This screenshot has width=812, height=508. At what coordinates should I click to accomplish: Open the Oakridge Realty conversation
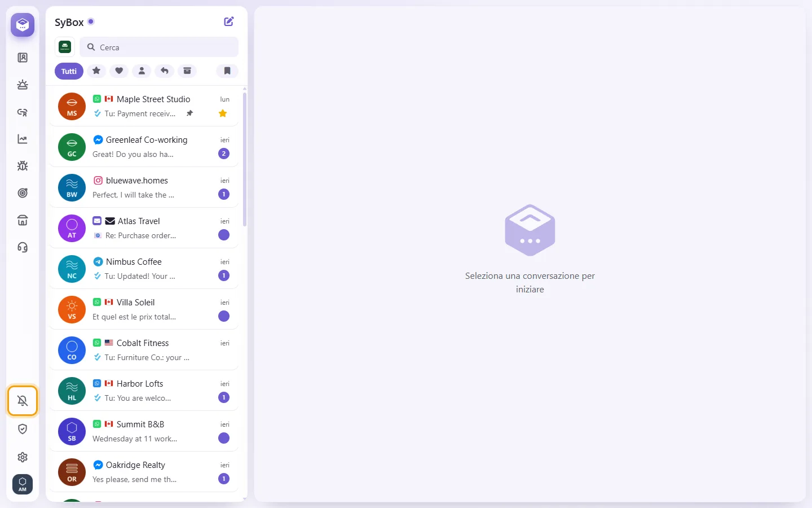(144, 472)
